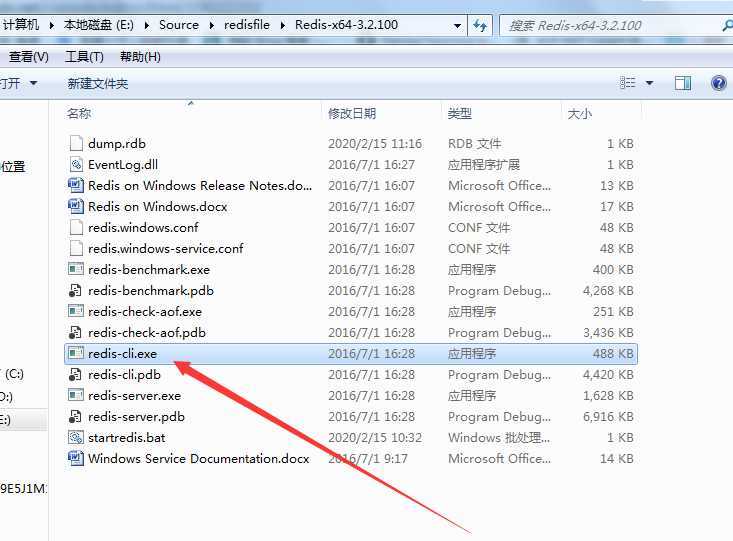Click the Word icon of Release Notes document
This screenshot has height=541, width=733.
point(76,185)
